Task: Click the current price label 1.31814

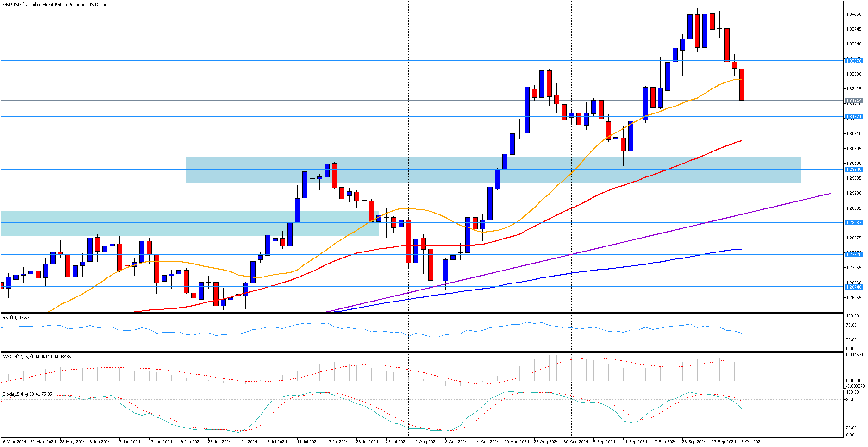Action: pos(853,100)
